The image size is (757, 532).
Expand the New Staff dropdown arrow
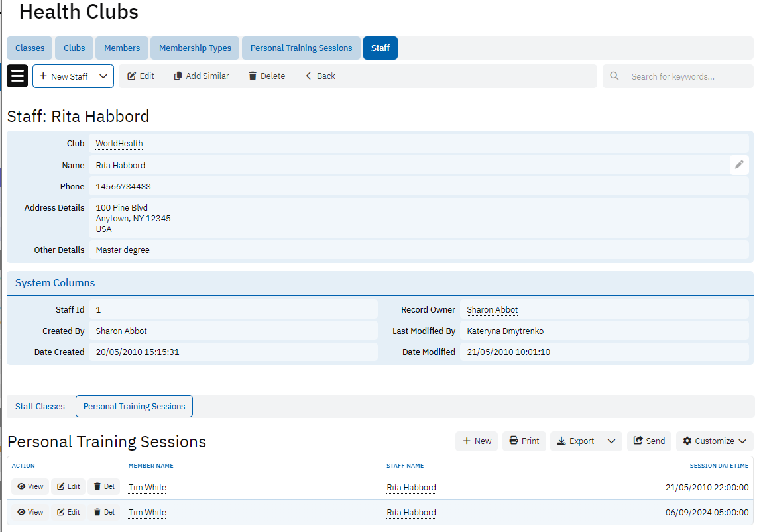tap(103, 76)
